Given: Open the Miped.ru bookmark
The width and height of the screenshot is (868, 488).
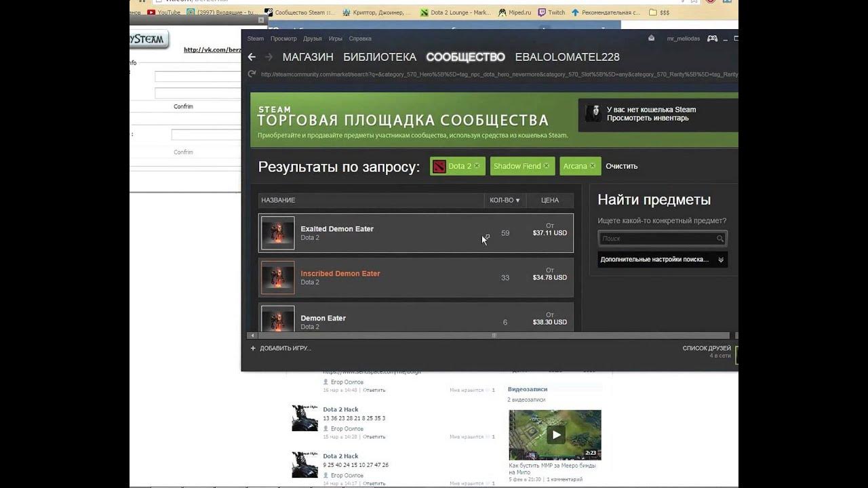Looking at the screenshot, I should [515, 12].
